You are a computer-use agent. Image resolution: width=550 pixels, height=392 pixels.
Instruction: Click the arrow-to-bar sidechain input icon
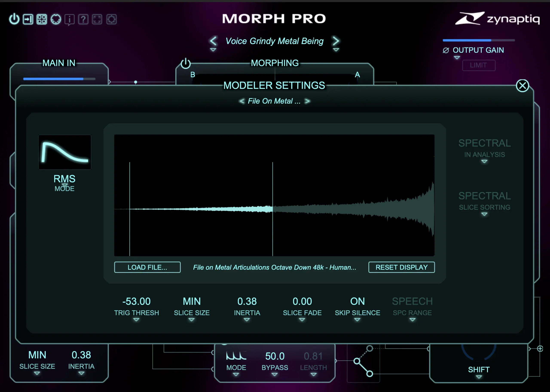(x=28, y=19)
